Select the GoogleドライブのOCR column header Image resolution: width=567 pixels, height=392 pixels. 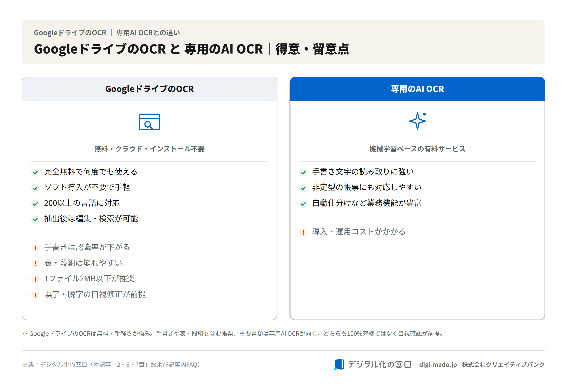(150, 89)
